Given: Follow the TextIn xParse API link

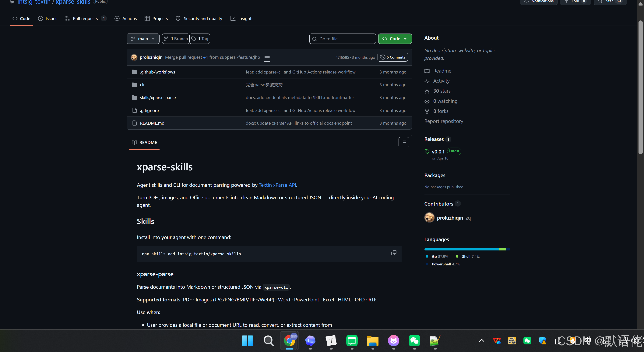Looking at the screenshot, I should point(277,185).
